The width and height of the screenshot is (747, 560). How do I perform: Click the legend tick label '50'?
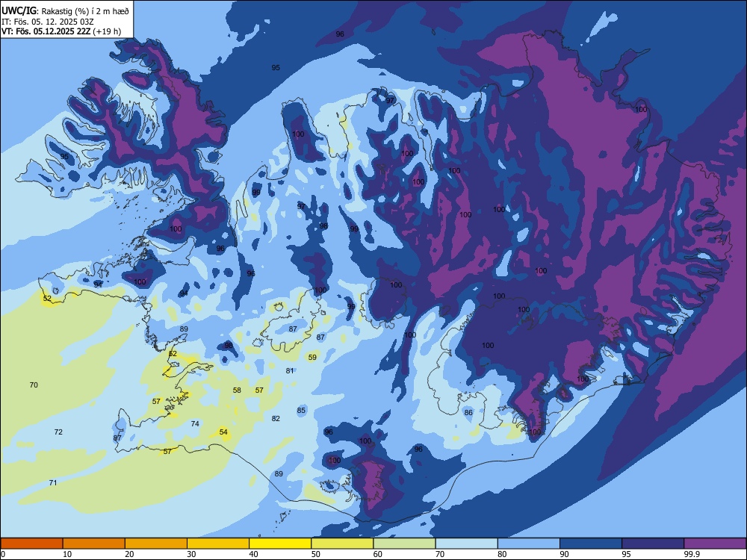[315, 554]
